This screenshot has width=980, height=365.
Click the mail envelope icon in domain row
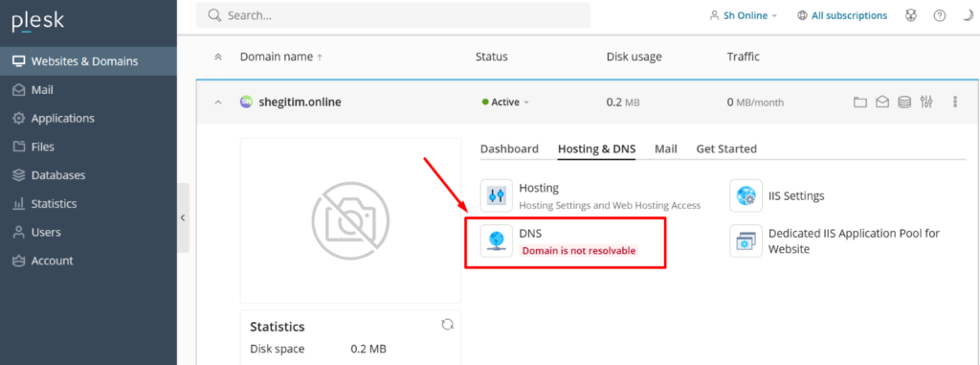click(x=882, y=103)
